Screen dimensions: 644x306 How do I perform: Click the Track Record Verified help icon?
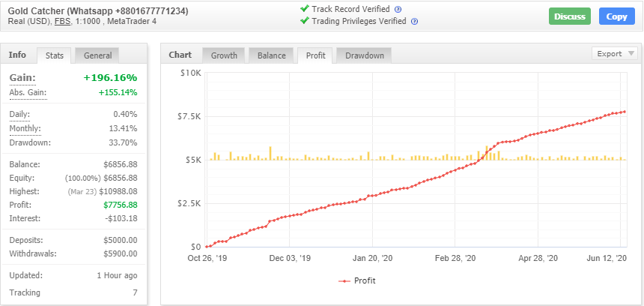point(398,10)
